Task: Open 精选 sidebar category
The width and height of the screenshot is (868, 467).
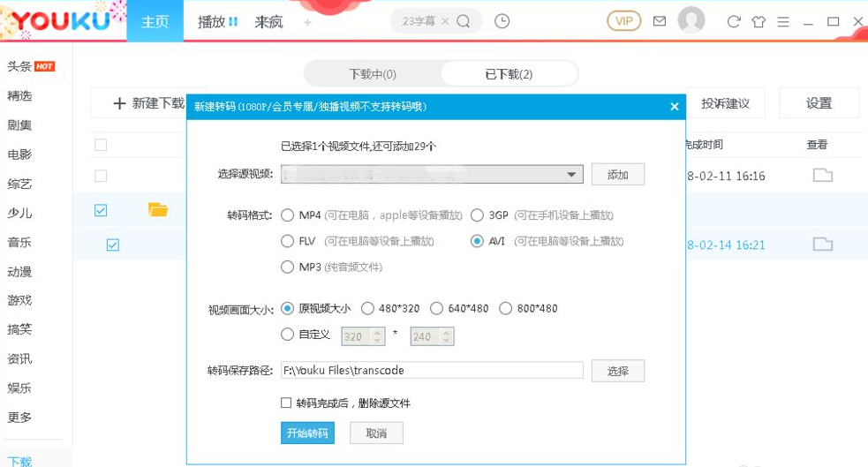Action: pyautogui.click(x=19, y=95)
